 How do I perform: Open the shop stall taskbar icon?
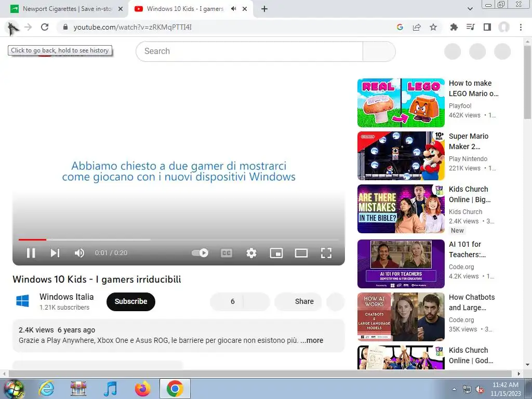click(78, 389)
